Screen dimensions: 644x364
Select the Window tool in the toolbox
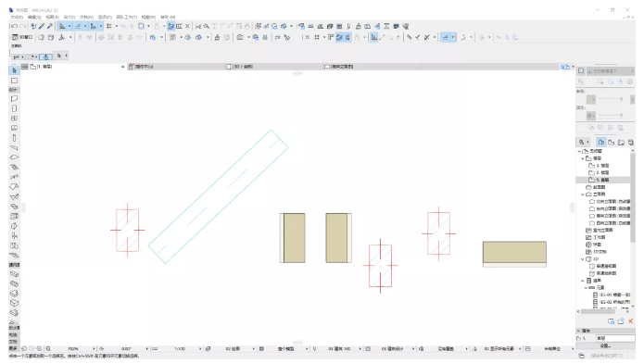point(14,119)
